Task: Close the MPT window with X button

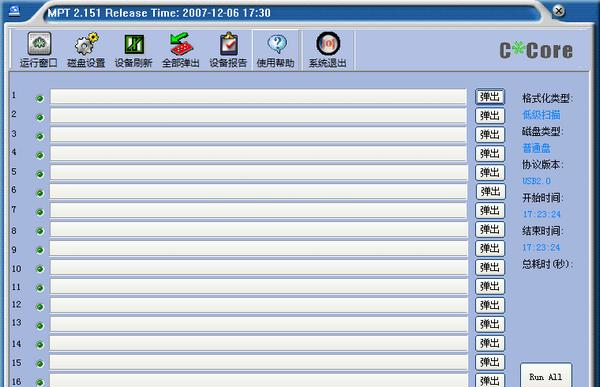Action: [x=559, y=11]
